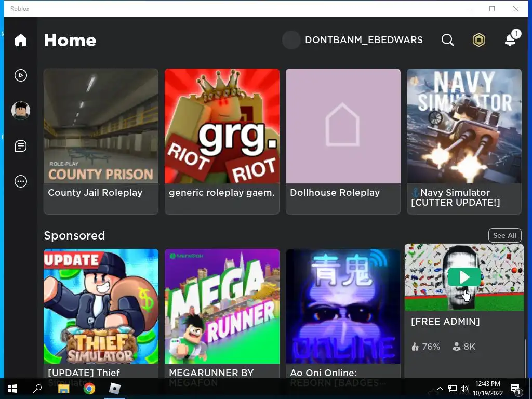Open the taskbar clock and date
This screenshot has width=532, height=399.
click(x=487, y=389)
